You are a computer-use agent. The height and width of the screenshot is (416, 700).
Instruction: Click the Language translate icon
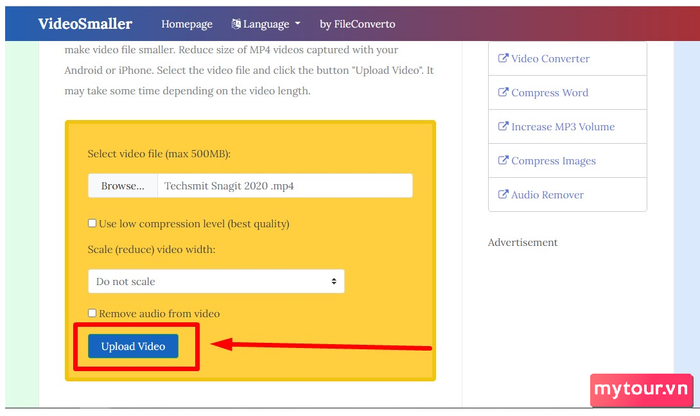pyautogui.click(x=236, y=24)
